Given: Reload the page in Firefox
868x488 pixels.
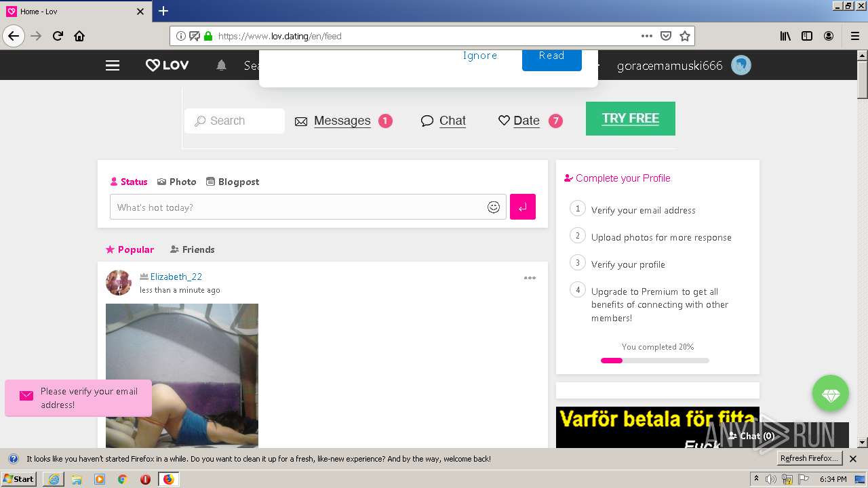Looking at the screenshot, I should tap(58, 36).
